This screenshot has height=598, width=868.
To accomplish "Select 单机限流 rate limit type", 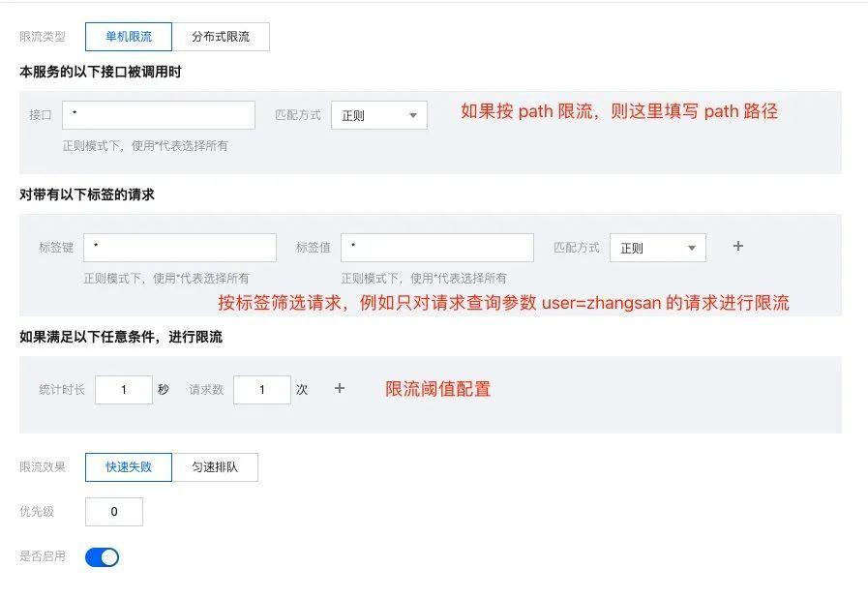I will pyautogui.click(x=129, y=37).
